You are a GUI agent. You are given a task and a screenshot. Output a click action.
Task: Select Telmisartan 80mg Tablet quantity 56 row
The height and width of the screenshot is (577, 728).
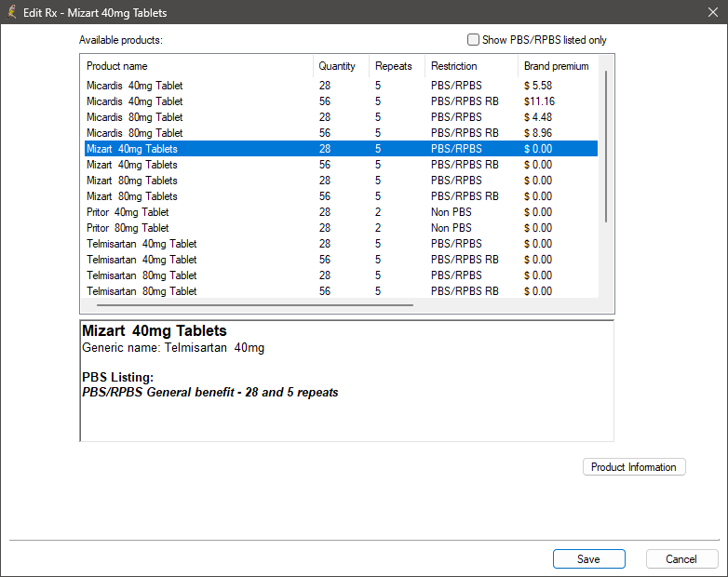pos(341,291)
